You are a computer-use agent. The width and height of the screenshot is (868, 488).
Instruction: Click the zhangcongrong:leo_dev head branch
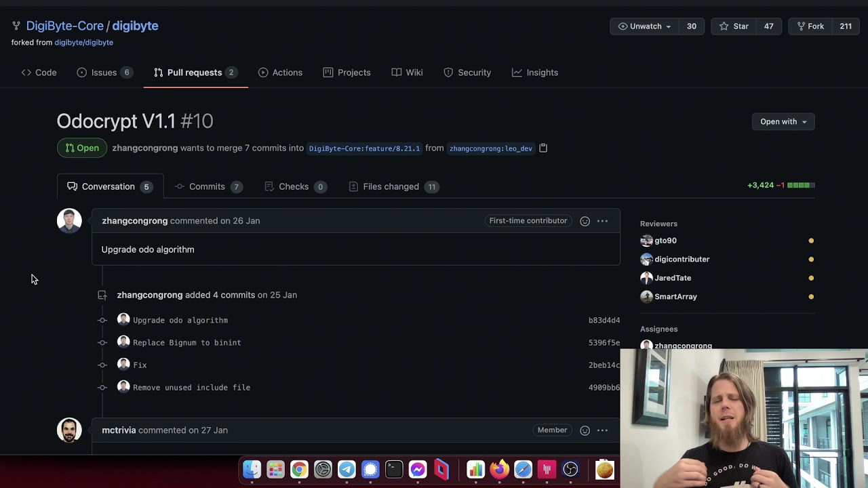pos(491,148)
